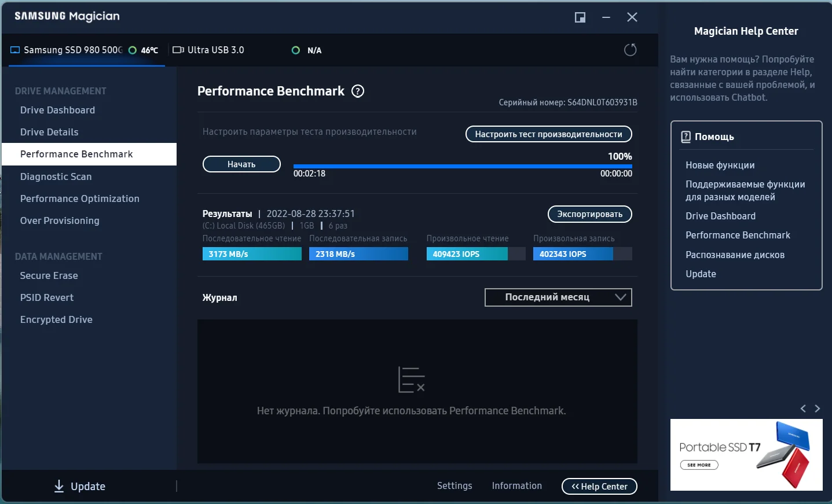This screenshot has height=504, width=832.
Task: Open Information in the bottom bar
Action: coord(517,486)
